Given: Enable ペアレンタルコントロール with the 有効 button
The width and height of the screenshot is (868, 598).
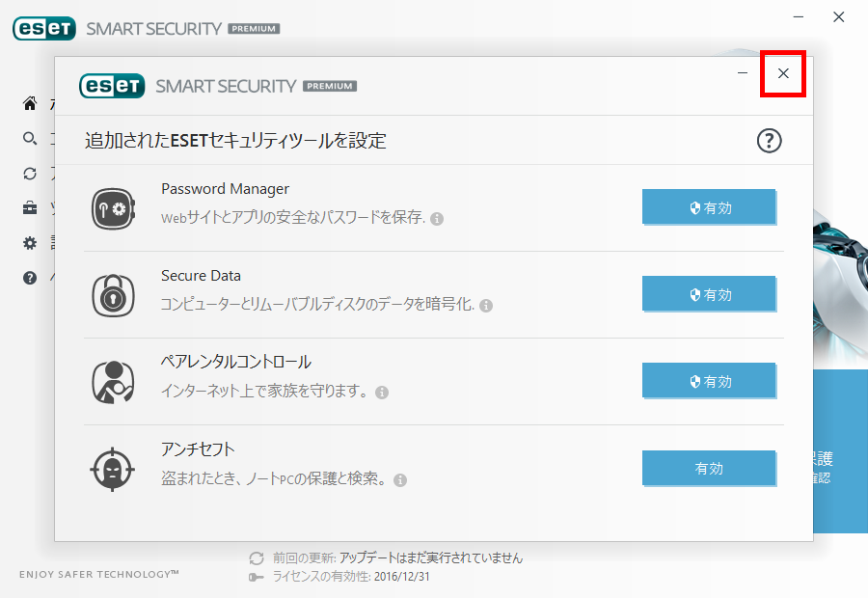Looking at the screenshot, I should tap(709, 381).
